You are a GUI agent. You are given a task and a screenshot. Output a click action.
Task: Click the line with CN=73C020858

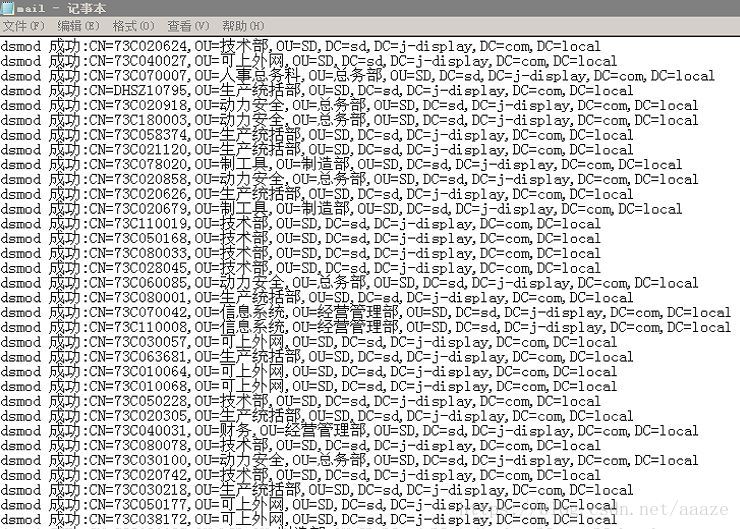(350, 179)
